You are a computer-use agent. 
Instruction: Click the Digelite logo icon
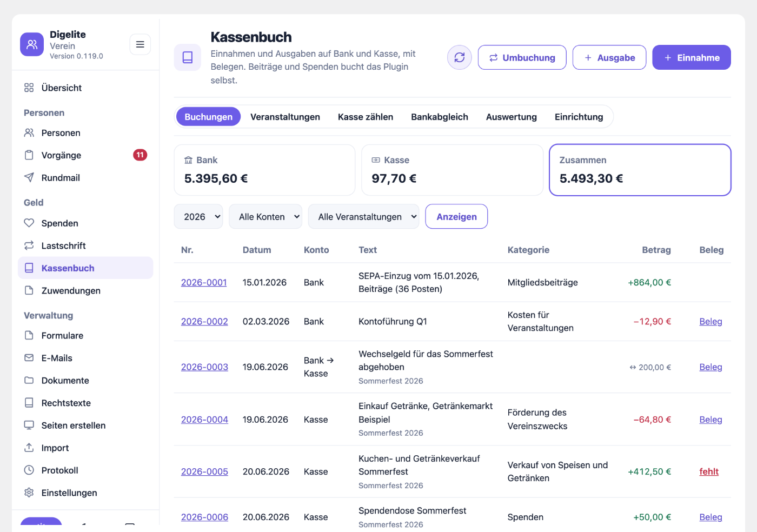point(32,44)
